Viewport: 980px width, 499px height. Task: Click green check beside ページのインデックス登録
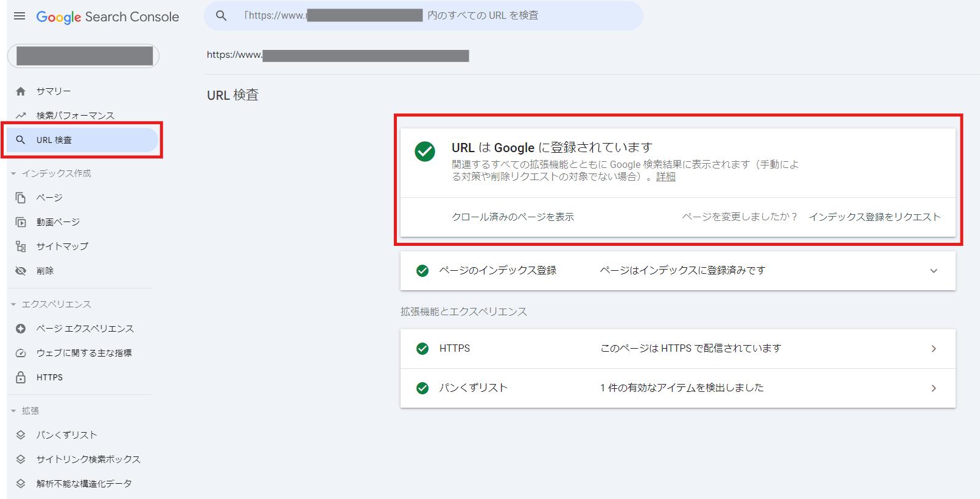click(x=422, y=271)
